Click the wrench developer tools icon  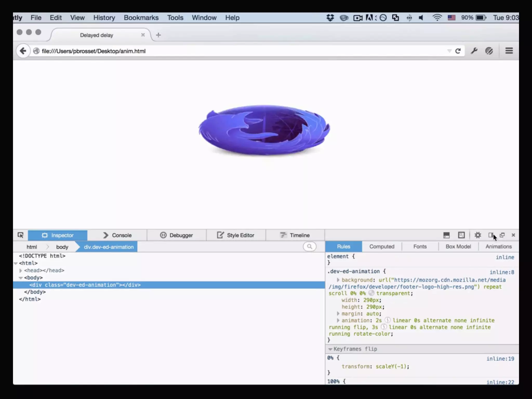pyautogui.click(x=474, y=51)
